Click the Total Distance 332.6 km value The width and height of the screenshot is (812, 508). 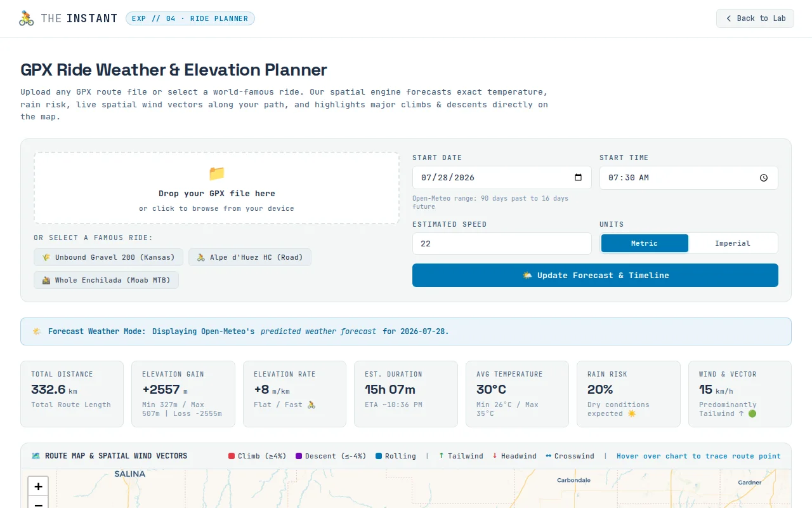pyautogui.click(x=54, y=389)
